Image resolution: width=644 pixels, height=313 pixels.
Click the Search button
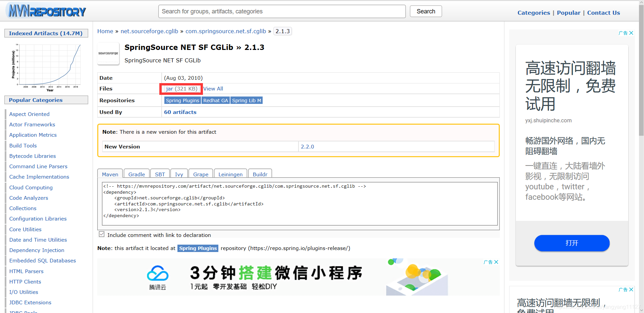(425, 11)
